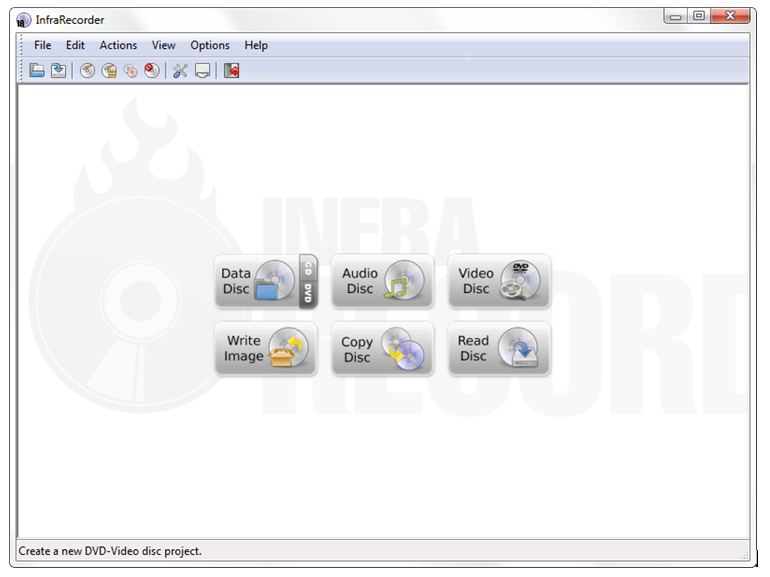This screenshot has width=770, height=577.
Task: Maximize the InfraRecorder window
Action: click(699, 16)
